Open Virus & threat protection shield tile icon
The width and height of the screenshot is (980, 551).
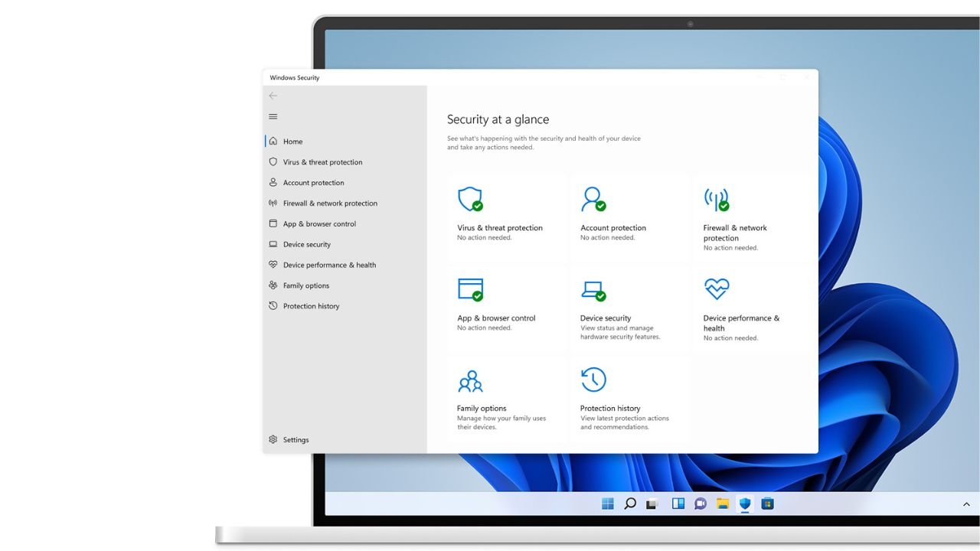tap(469, 199)
